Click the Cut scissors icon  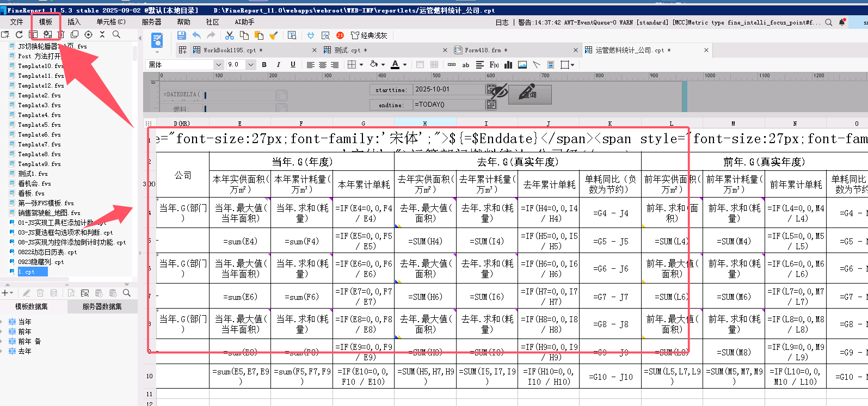[230, 35]
